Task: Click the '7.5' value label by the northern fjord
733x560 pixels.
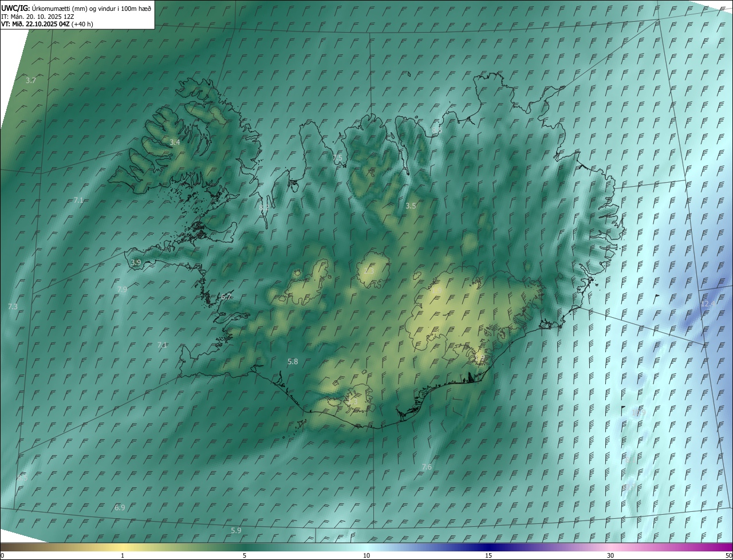Action: coord(337,157)
